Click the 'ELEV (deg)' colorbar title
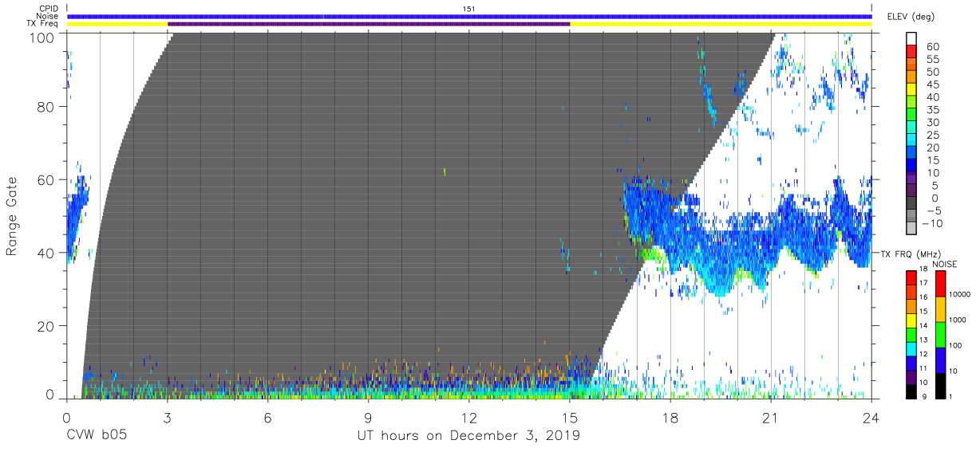The height and width of the screenshot is (452, 980). tap(911, 16)
